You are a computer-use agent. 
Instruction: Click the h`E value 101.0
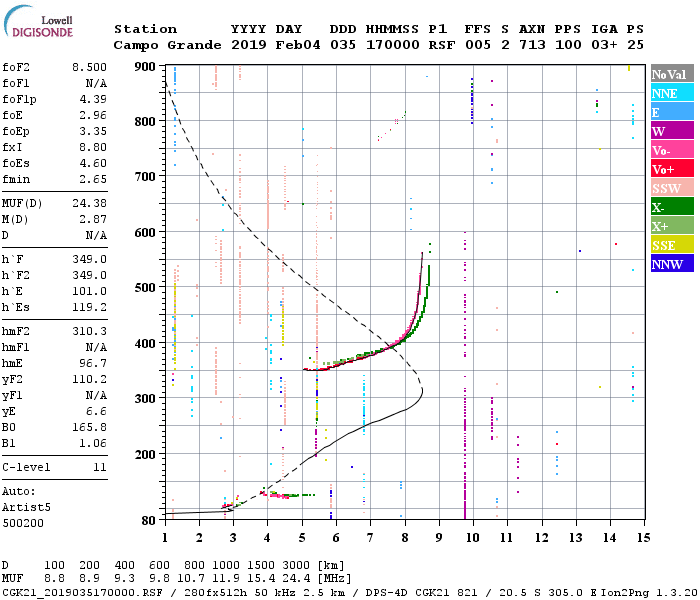click(x=89, y=292)
